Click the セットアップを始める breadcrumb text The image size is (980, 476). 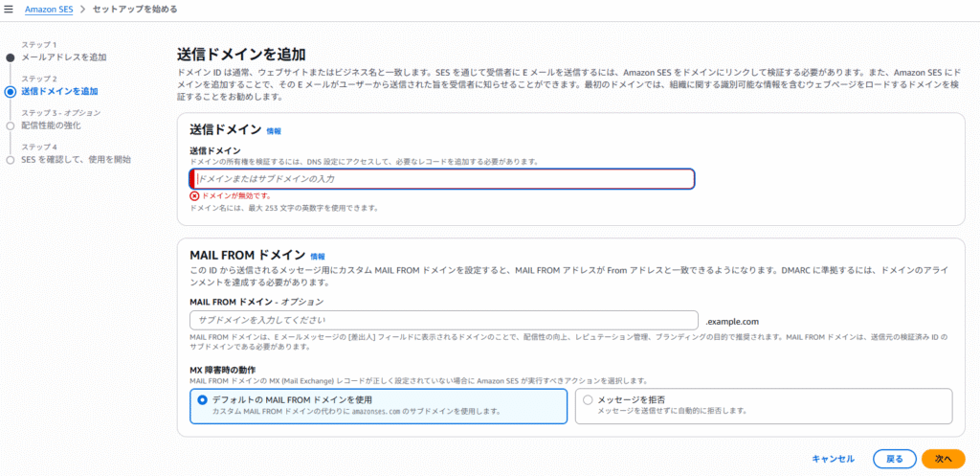134,10
